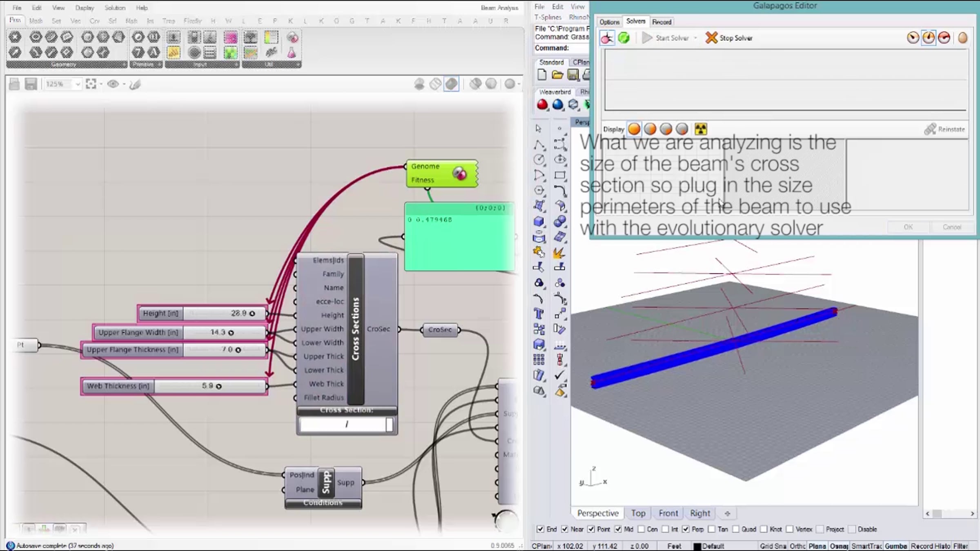Image resolution: width=980 pixels, height=551 pixels.
Task: Toggle the second orange Display sphere
Action: pos(650,129)
